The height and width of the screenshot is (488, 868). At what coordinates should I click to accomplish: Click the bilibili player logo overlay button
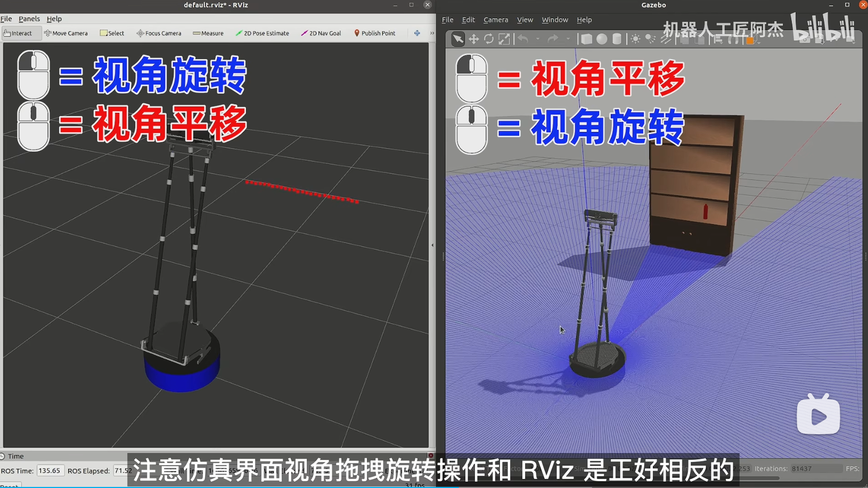[818, 415]
